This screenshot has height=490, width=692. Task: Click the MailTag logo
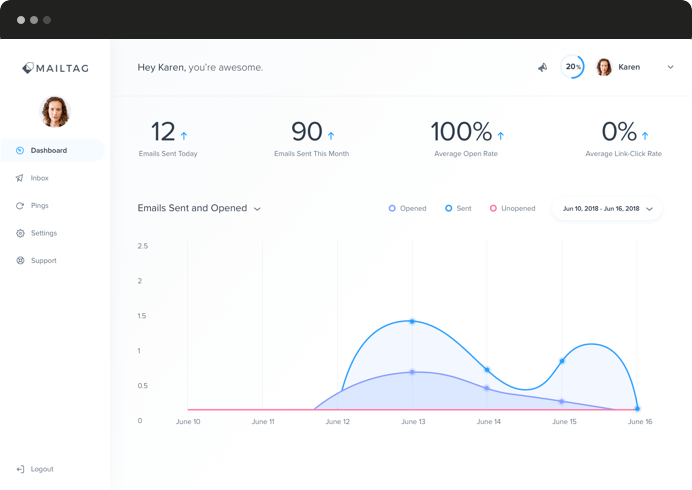55,68
